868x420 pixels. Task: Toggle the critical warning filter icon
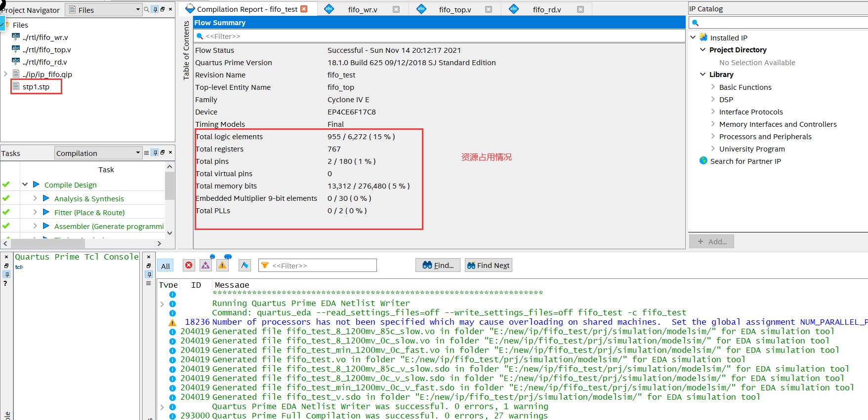point(206,265)
